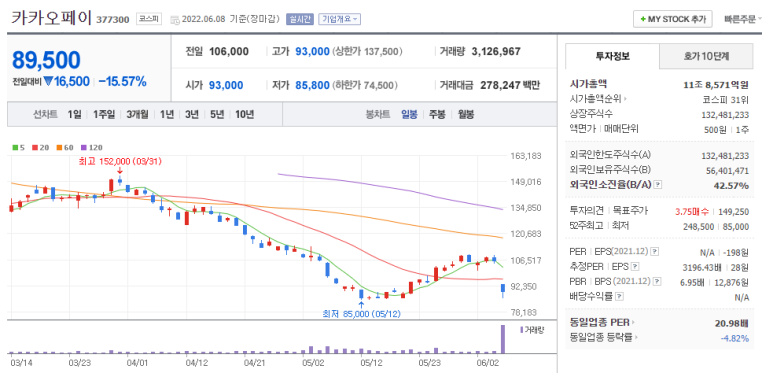Click the tall last volume bar
Viewport: 773px width, 373px height.
(503, 339)
